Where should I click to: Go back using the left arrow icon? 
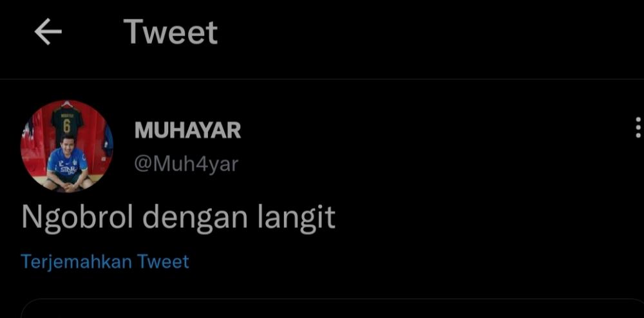tap(48, 32)
